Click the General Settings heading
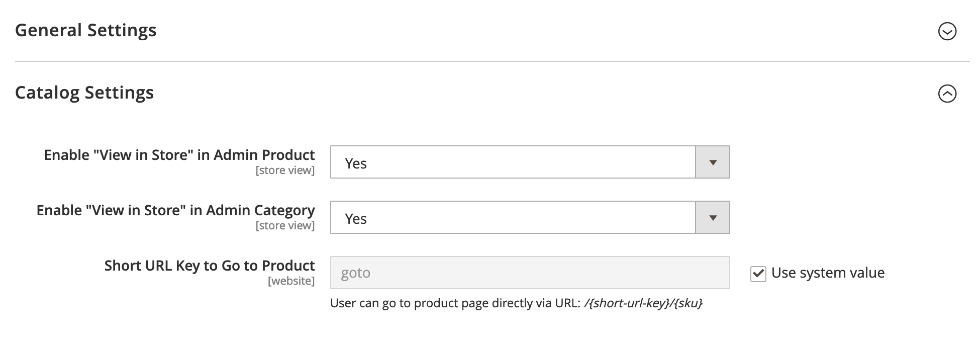Image resolution: width=980 pixels, height=341 pixels. coord(86,30)
